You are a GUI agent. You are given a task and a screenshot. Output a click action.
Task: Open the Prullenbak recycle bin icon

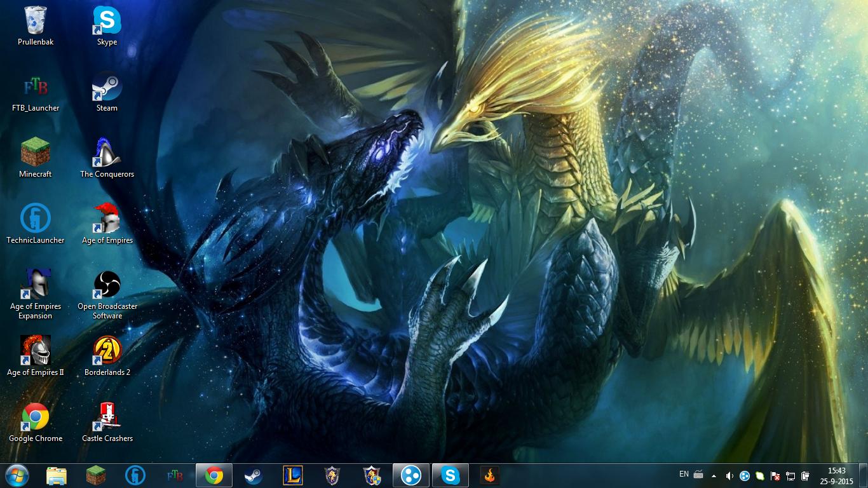point(36,26)
